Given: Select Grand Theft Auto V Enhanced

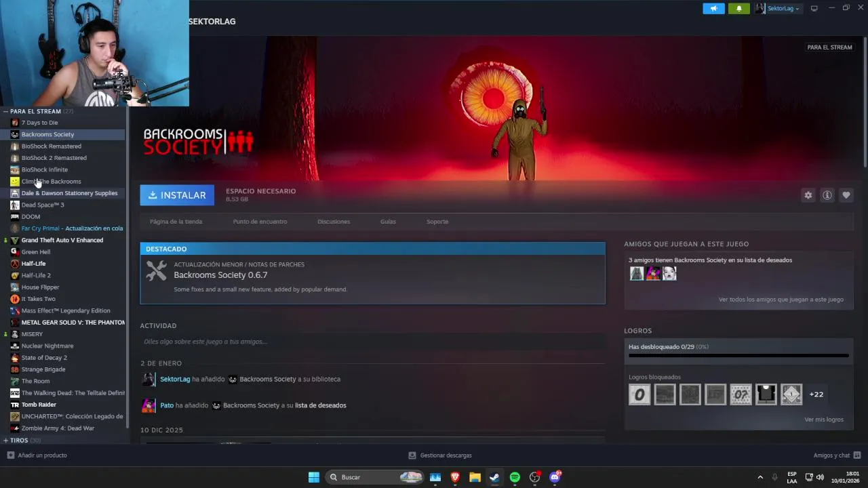Looking at the screenshot, I should (x=64, y=240).
